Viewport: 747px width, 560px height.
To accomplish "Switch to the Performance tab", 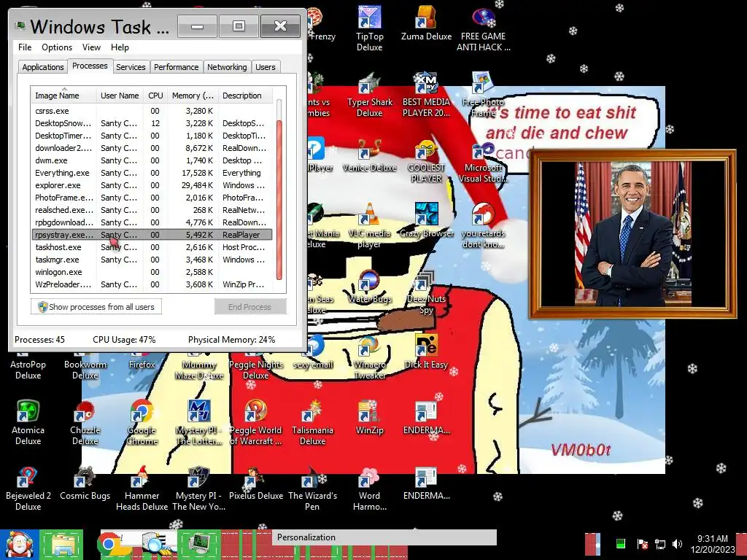I will pos(177,67).
